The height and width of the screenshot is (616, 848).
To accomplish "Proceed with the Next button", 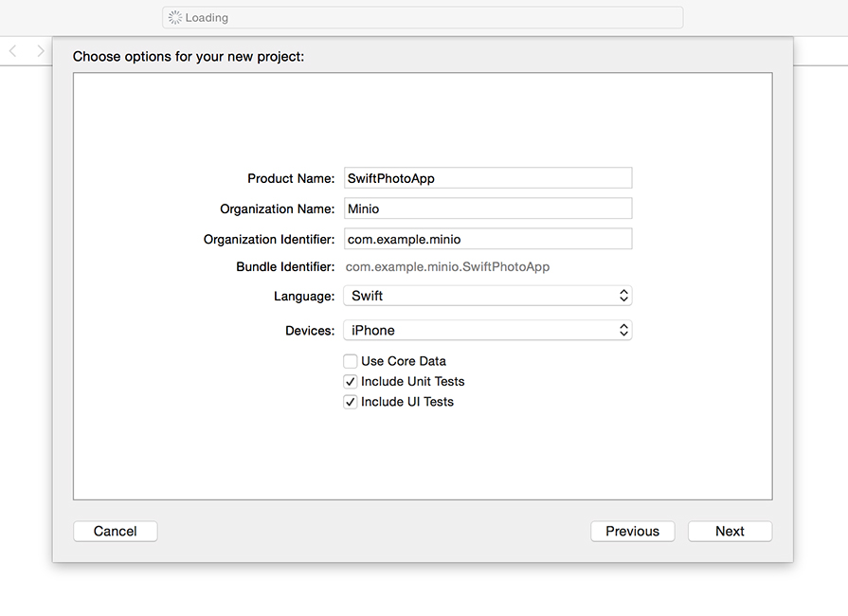I will click(730, 532).
